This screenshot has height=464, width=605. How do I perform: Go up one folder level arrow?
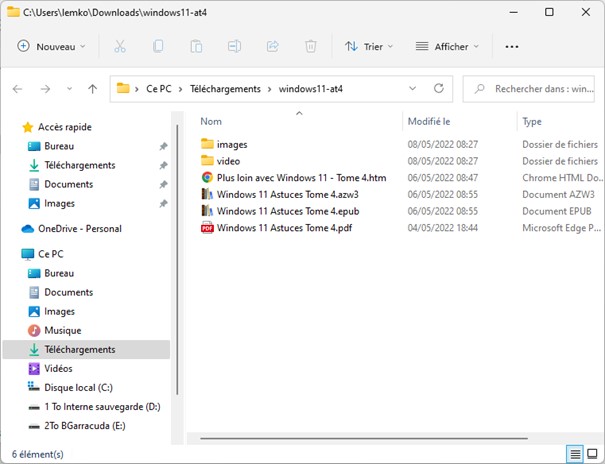(x=92, y=89)
